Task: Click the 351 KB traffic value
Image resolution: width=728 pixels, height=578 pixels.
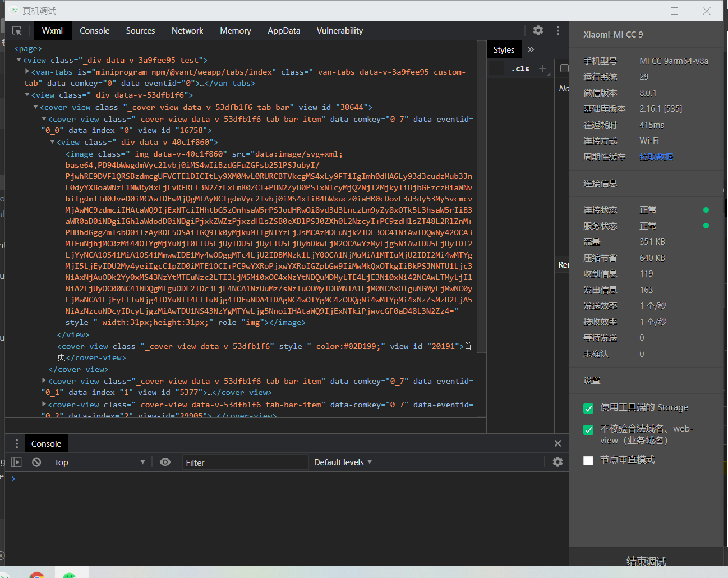Action: (652, 241)
